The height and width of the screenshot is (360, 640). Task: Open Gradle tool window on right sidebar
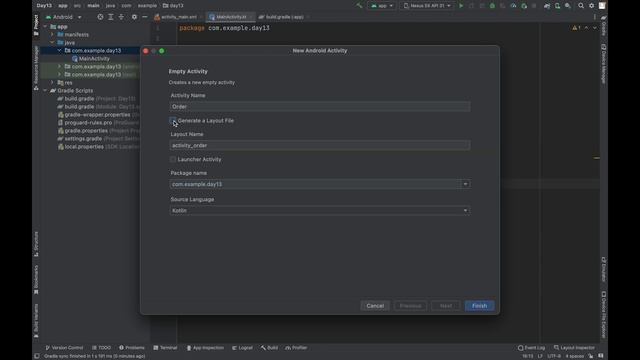click(x=604, y=25)
